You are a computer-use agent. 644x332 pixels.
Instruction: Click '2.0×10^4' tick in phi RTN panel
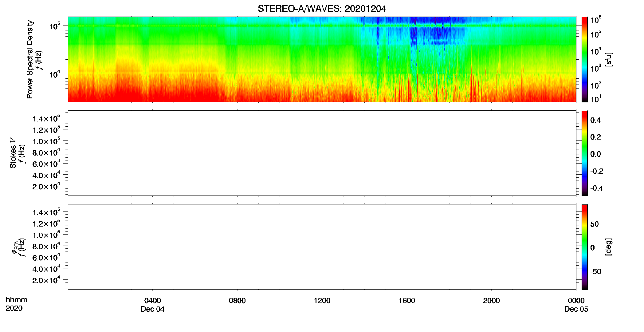(x=46, y=280)
